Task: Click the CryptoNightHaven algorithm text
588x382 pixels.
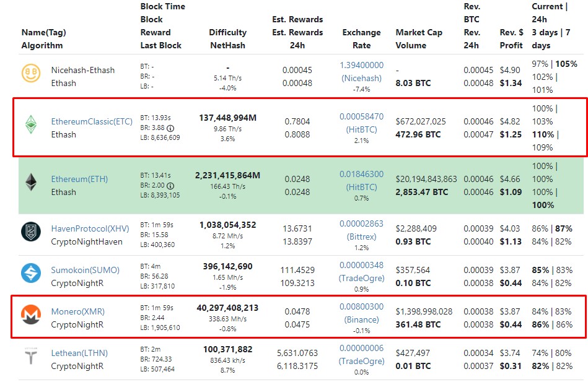Action: pyautogui.click(x=87, y=242)
